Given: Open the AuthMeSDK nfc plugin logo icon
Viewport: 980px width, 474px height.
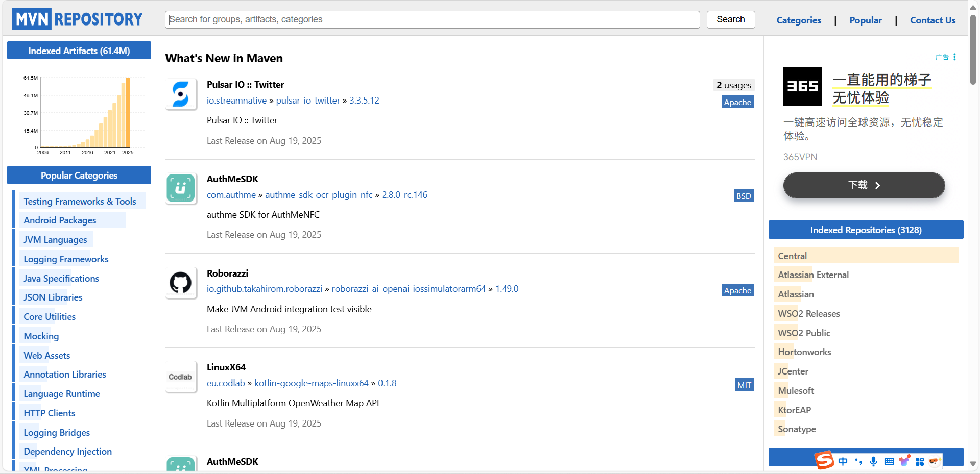Looking at the screenshot, I should pos(181,188).
